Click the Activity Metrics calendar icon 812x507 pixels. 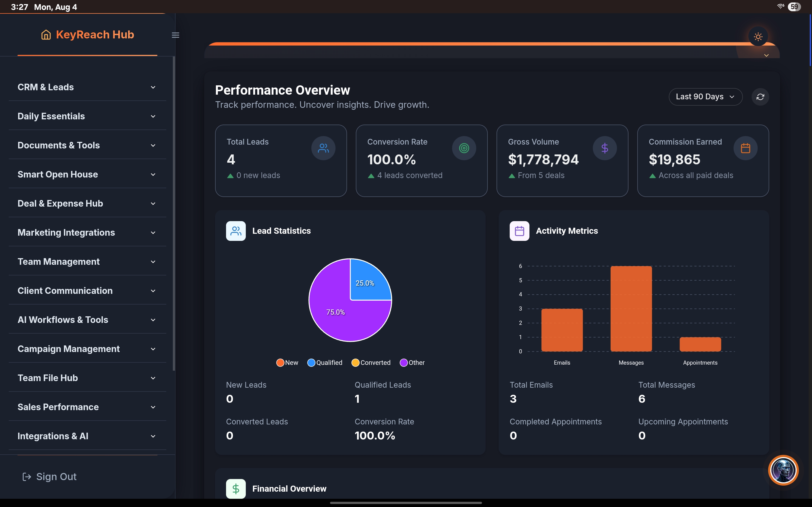pos(519,231)
